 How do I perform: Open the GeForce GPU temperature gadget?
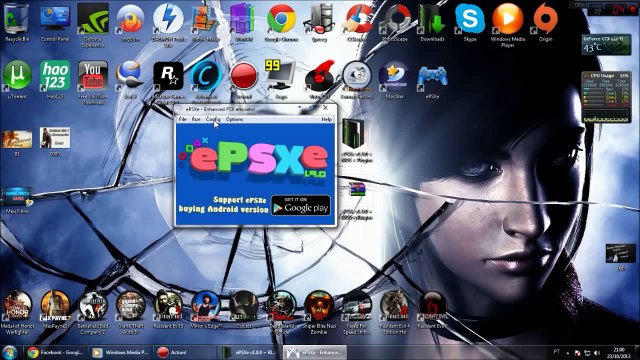tap(606, 45)
